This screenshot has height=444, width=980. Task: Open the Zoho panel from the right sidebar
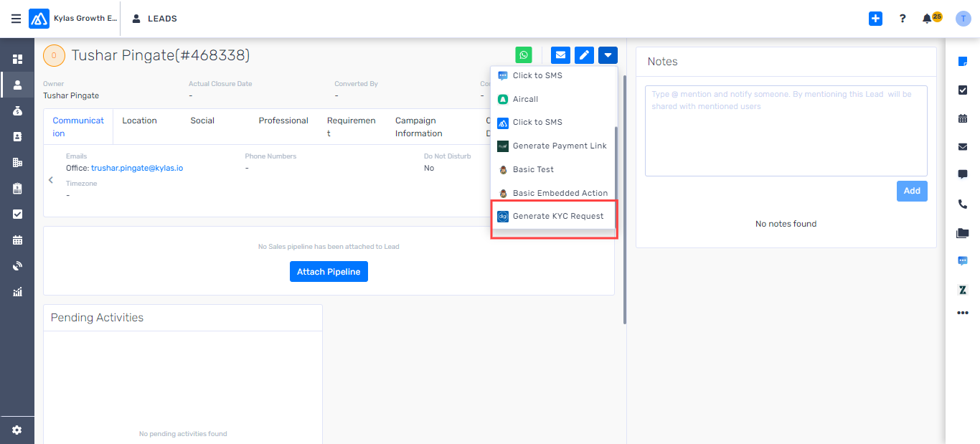click(x=962, y=290)
